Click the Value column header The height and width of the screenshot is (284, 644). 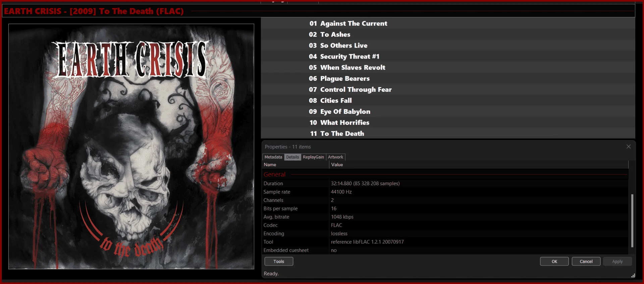click(479, 165)
